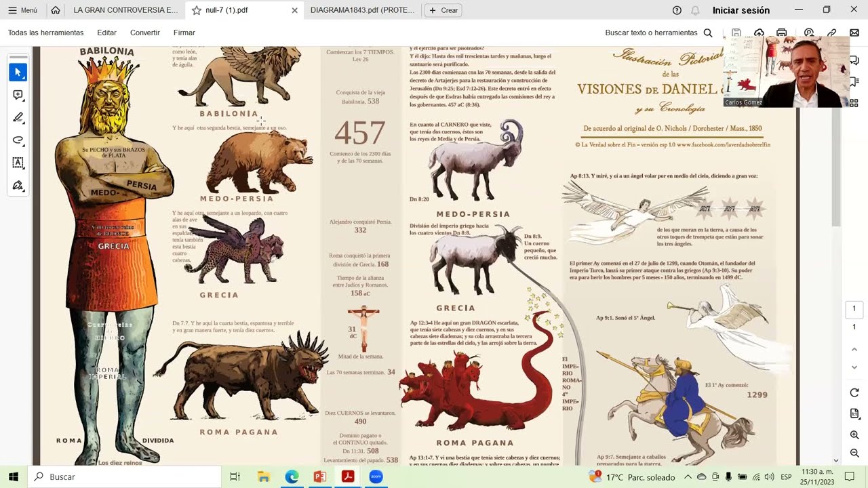
Task: Open the Fill and Sign pen tool
Action: (x=18, y=185)
